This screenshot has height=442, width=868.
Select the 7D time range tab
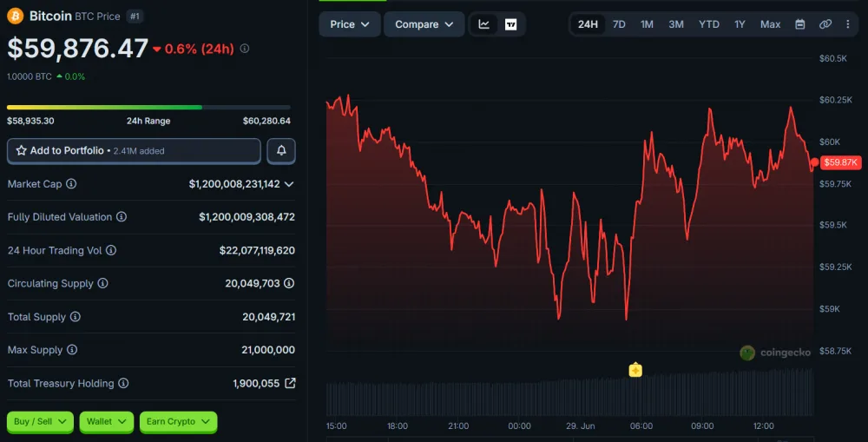pos(619,24)
